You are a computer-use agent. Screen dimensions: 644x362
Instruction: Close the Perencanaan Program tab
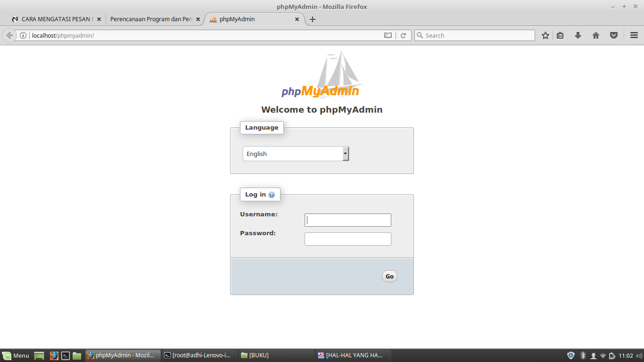pyautogui.click(x=198, y=19)
